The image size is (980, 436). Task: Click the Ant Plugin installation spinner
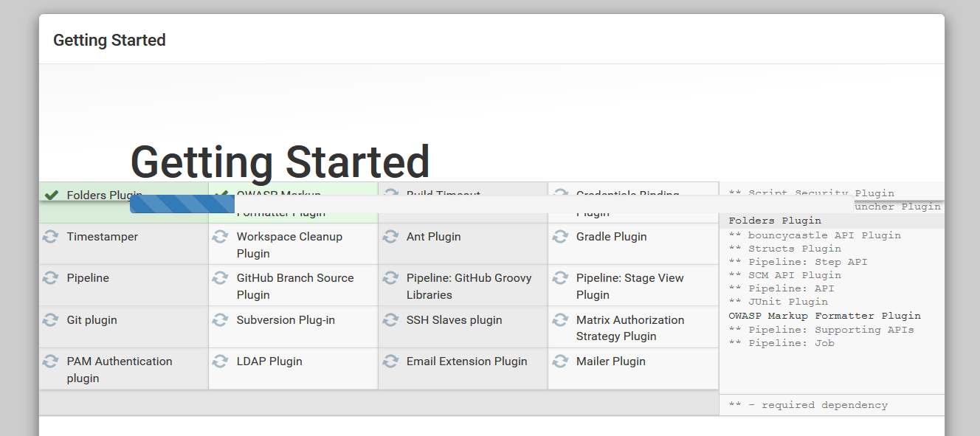(390, 236)
